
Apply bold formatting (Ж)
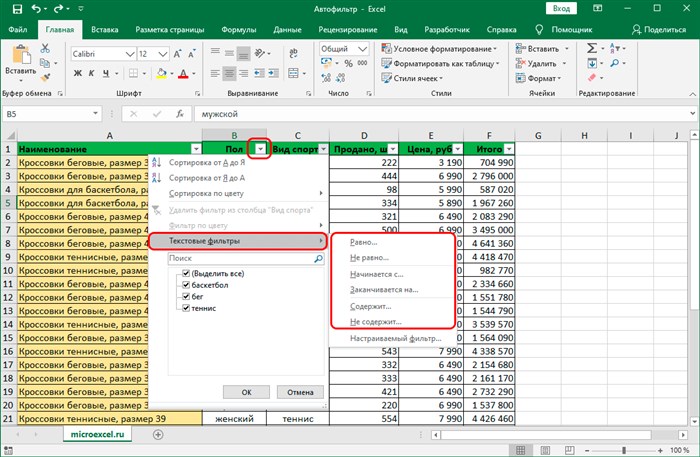78,73
